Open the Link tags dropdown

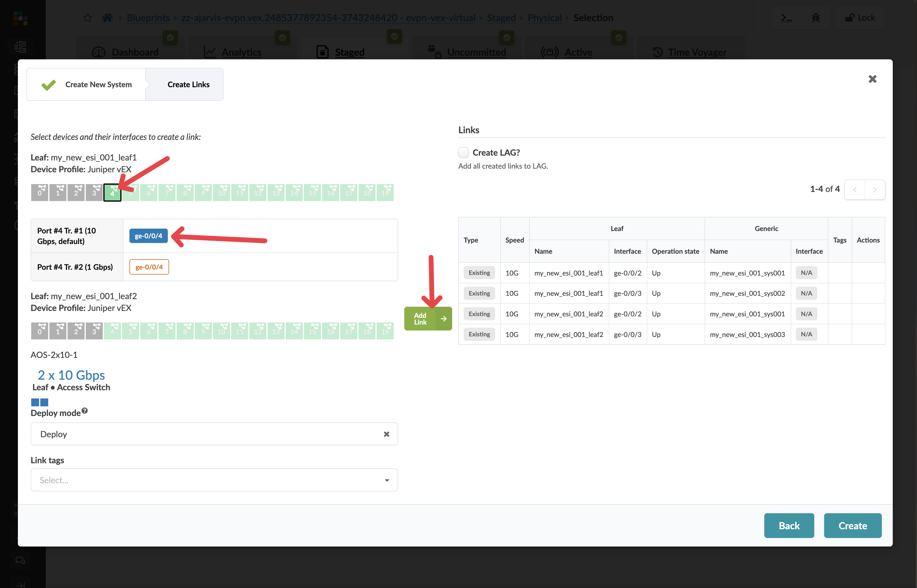click(214, 480)
